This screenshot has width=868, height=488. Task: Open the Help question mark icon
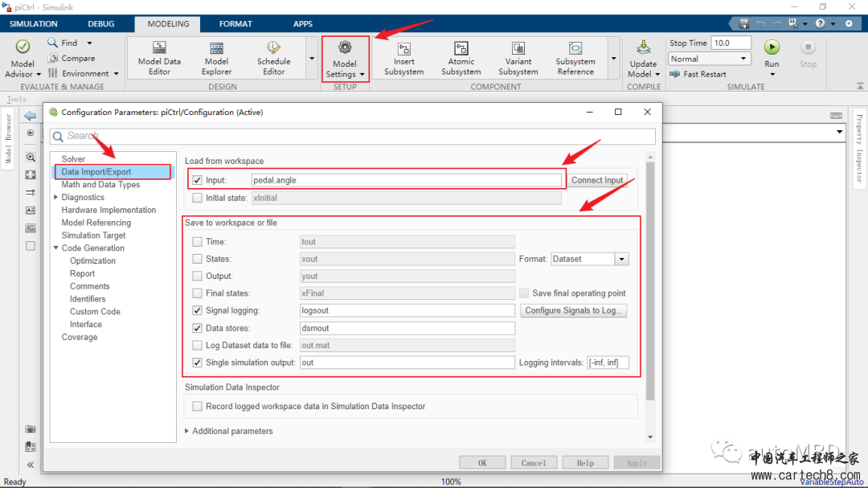tap(821, 24)
